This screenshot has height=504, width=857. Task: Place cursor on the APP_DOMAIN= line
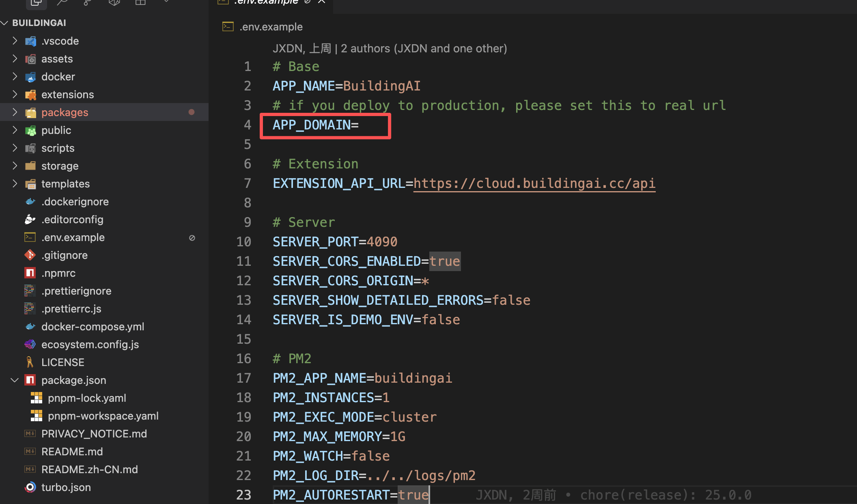(316, 125)
